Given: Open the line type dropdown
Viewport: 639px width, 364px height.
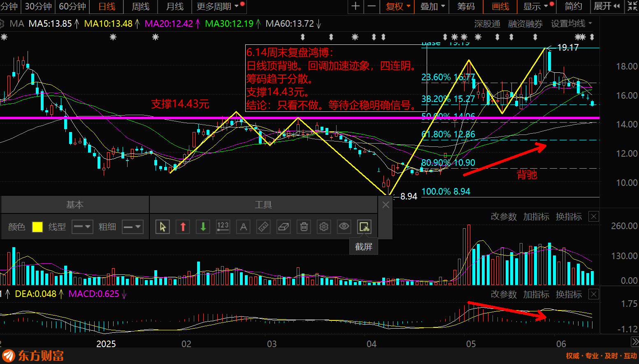Looking at the screenshot, I should tap(82, 227).
